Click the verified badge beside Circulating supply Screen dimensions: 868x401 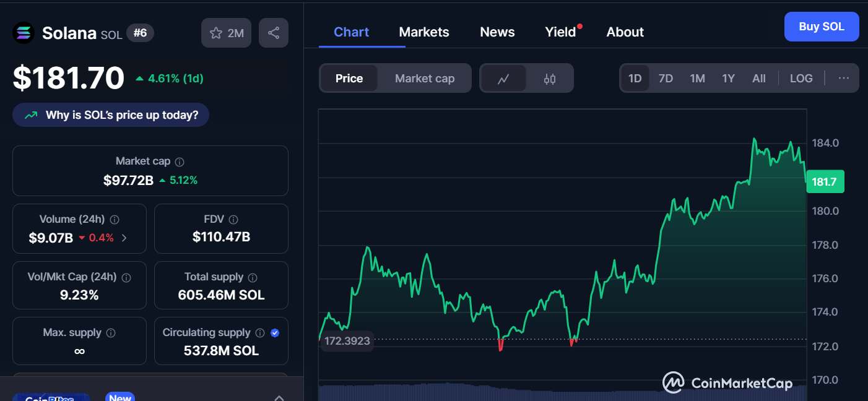275,333
